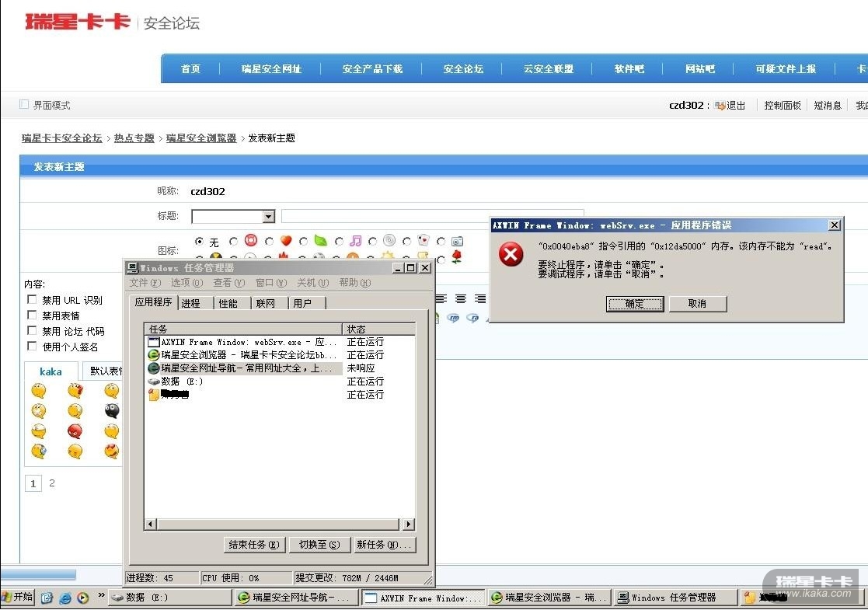Select the grey disc post icon

[x=389, y=240]
